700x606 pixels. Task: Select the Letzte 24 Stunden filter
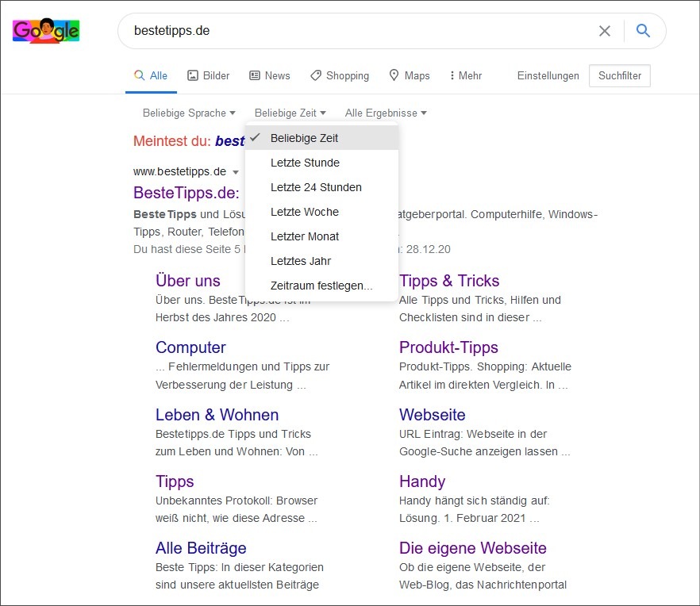point(317,187)
